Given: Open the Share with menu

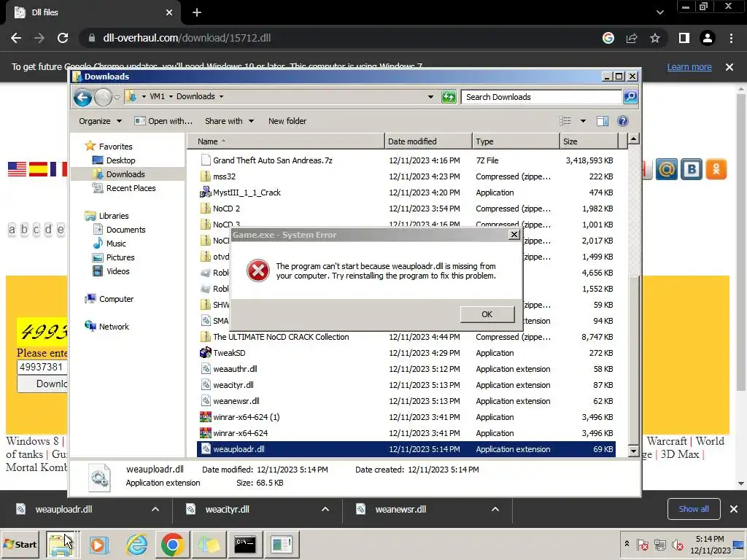Looking at the screenshot, I should (x=229, y=121).
